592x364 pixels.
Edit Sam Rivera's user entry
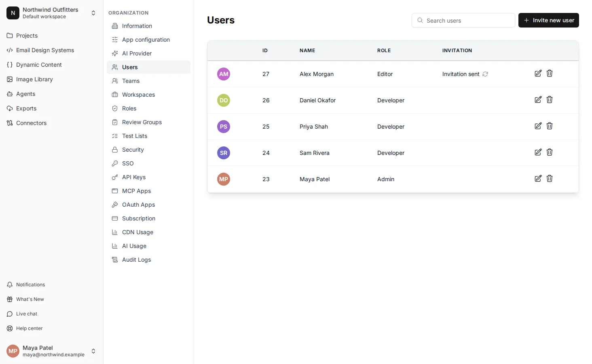pyautogui.click(x=538, y=152)
